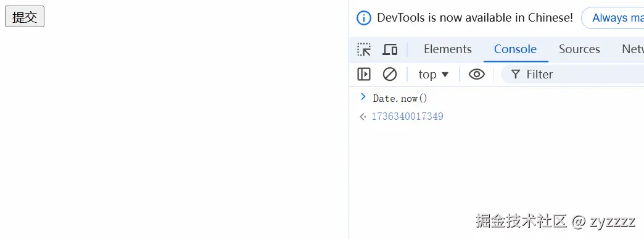Select the Date.now() console entry
The height and width of the screenshot is (239, 644).
tap(400, 98)
